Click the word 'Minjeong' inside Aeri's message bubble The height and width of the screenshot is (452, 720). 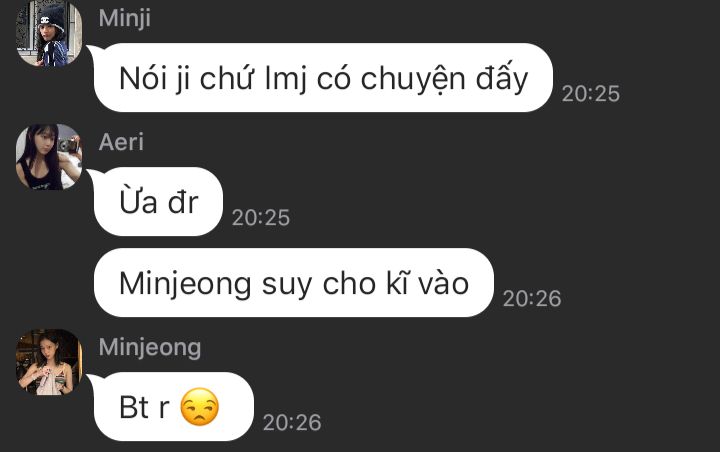point(185,285)
